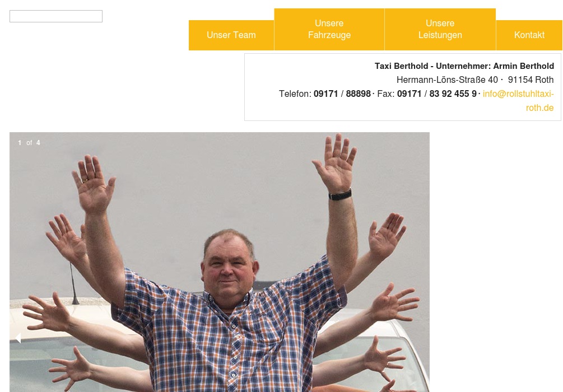Click the telephone number 09171 / 88898

point(342,94)
